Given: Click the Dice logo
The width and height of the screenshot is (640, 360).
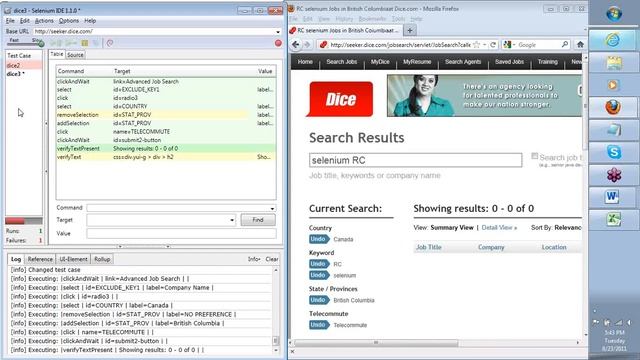Looking at the screenshot, I should (x=341, y=99).
